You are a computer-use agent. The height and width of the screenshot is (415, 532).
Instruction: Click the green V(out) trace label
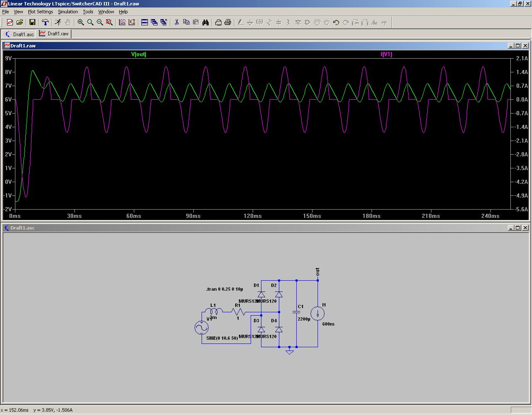pyautogui.click(x=139, y=54)
